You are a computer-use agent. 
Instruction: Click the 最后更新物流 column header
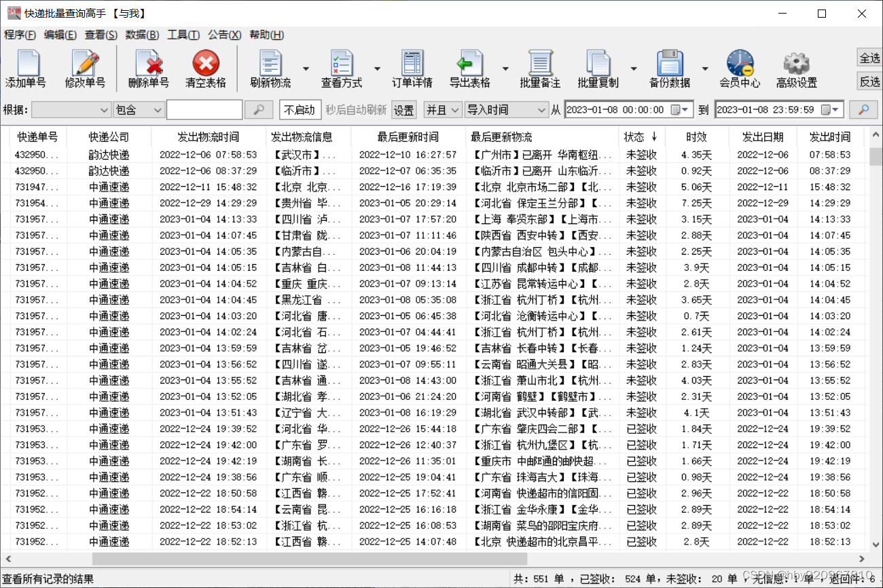(x=542, y=137)
